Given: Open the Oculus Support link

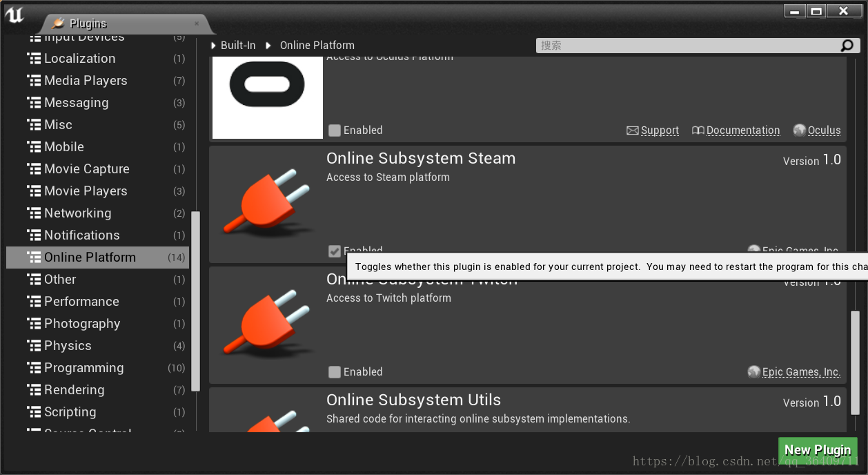Looking at the screenshot, I should click(x=660, y=130).
